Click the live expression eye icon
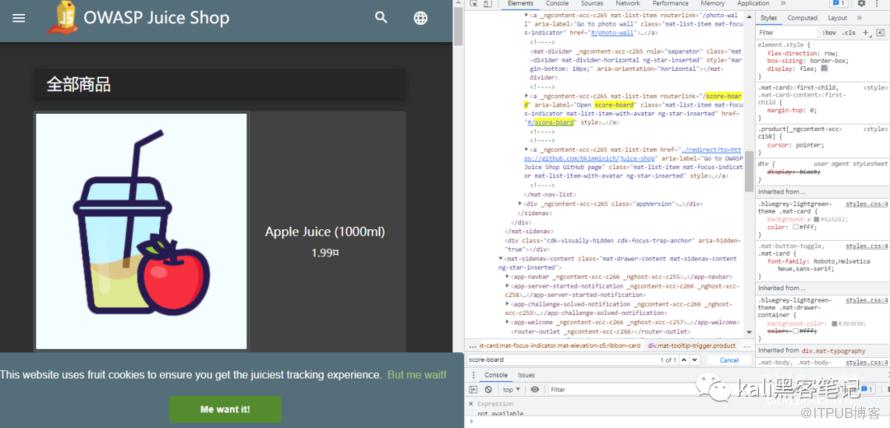 (x=535, y=389)
